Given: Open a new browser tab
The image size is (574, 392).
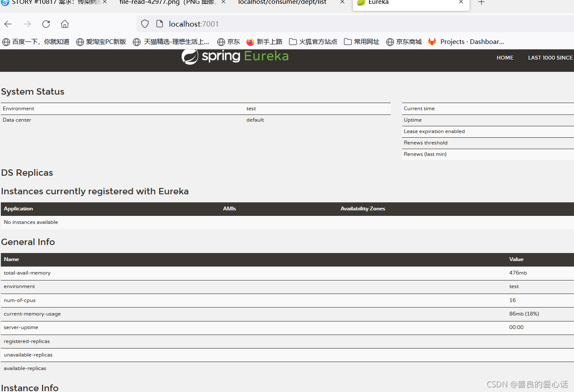Looking at the screenshot, I should pyautogui.click(x=481, y=2).
